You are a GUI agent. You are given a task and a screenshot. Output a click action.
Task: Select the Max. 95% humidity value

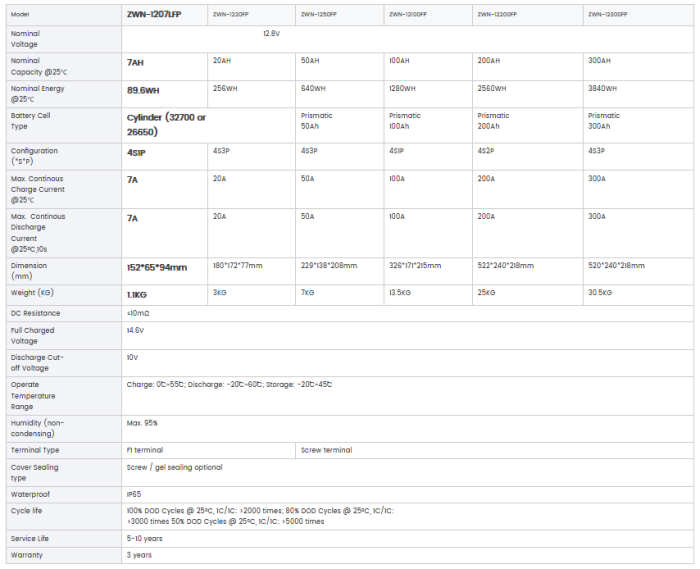coord(142,423)
